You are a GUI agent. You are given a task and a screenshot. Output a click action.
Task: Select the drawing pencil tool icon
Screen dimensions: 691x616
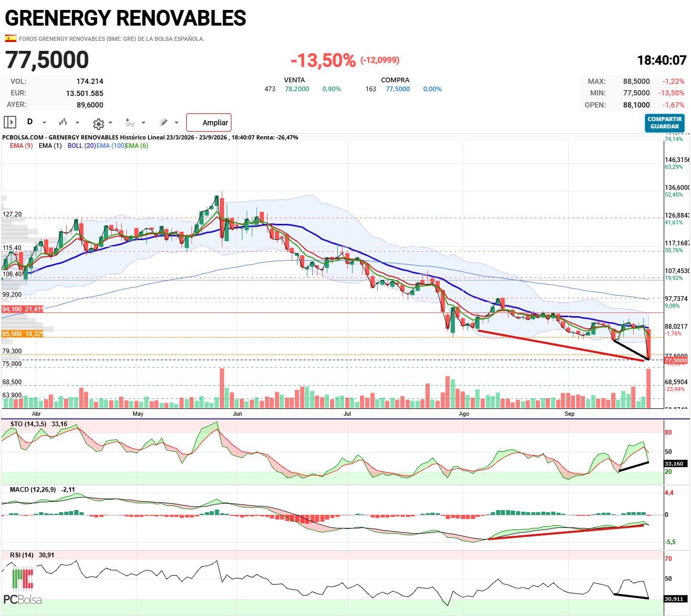(164, 122)
